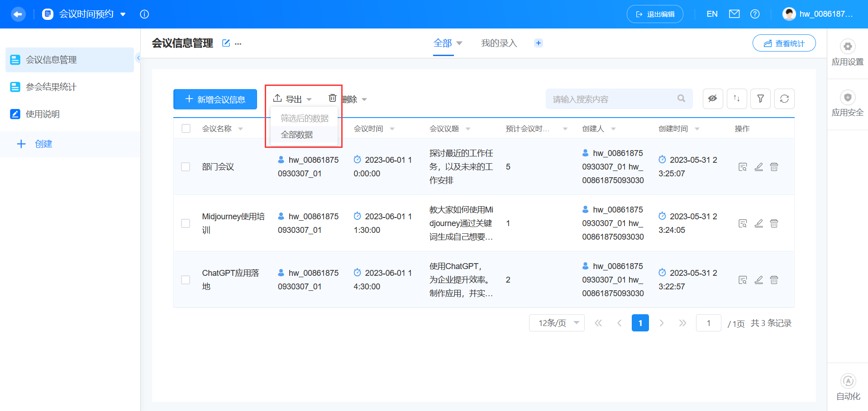Collapse the left sidebar with the chevron

click(138, 58)
